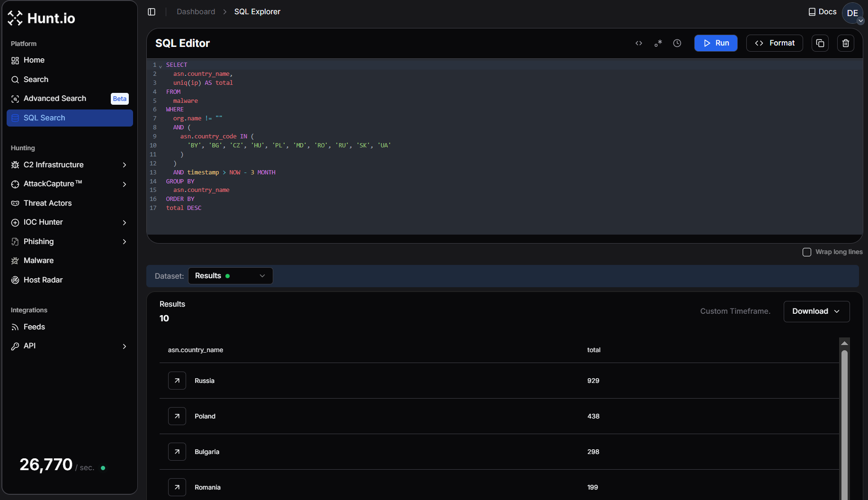Click the 'malware' table name in editor
Screen dimensions: 868x500
tap(185, 101)
